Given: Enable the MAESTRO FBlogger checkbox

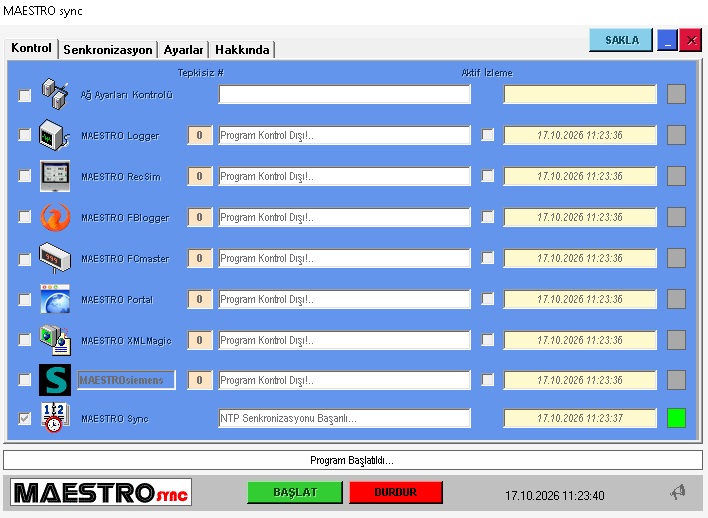Looking at the screenshot, I should [24, 217].
